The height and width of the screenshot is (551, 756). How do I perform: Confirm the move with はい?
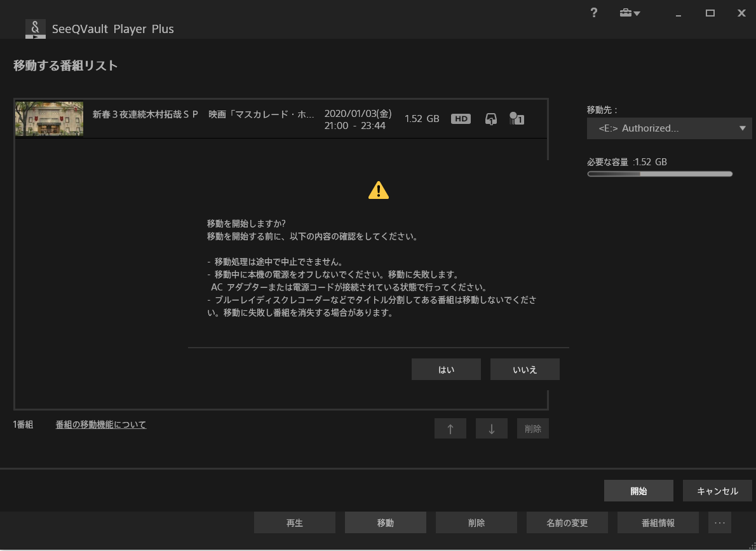click(446, 370)
